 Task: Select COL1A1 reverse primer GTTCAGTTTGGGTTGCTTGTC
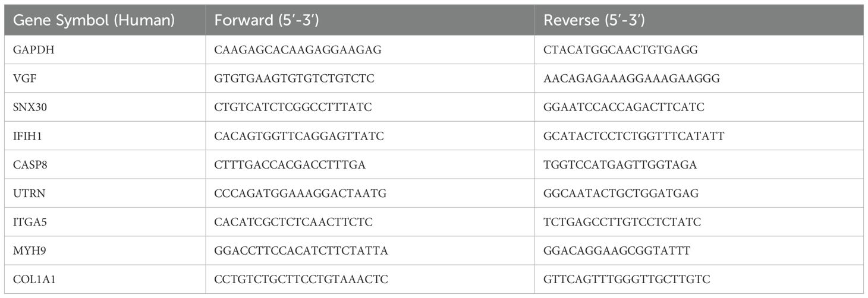click(x=627, y=279)
